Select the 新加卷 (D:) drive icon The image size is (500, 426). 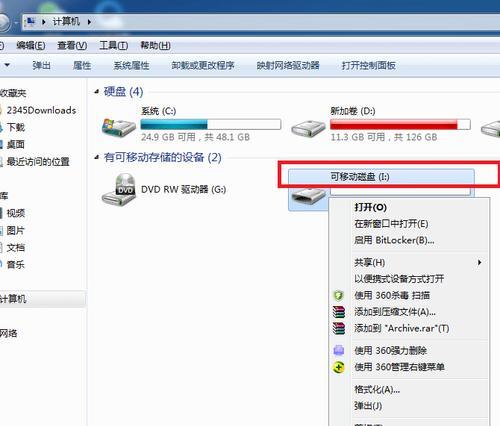pyautogui.click(x=308, y=128)
